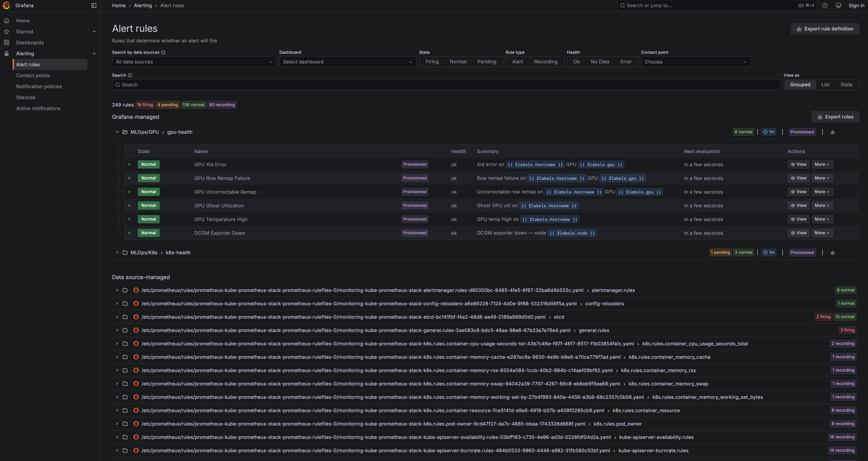Click the Grafana logo icon
The image size is (868, 461).
6,5
